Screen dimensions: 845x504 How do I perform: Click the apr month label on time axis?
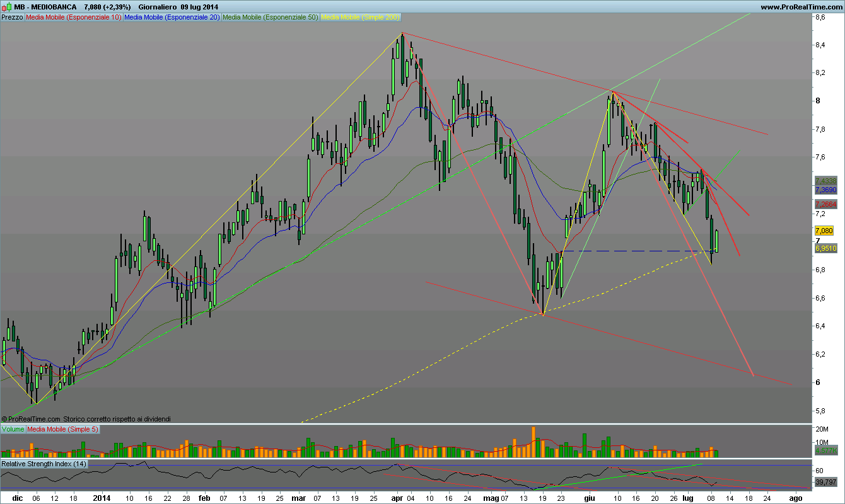tap(398, 498)
